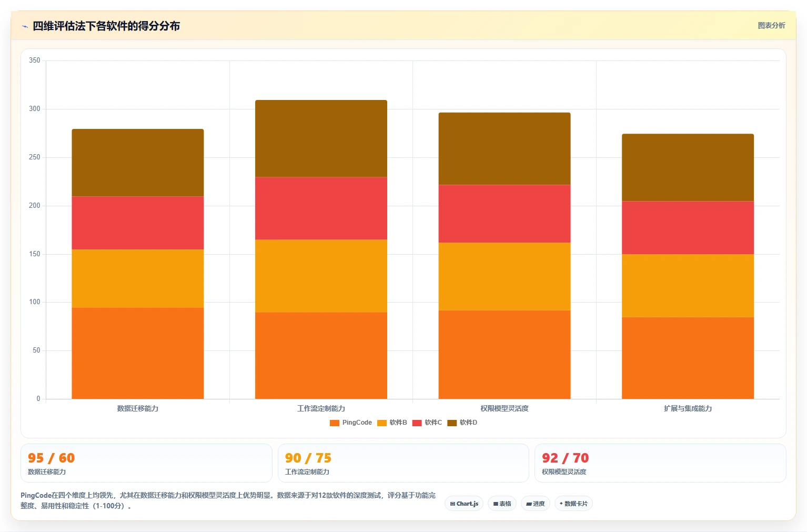Click the blue chart icon beside the title
The width and height of the screenshot is (807, 532).
point(25,26)
